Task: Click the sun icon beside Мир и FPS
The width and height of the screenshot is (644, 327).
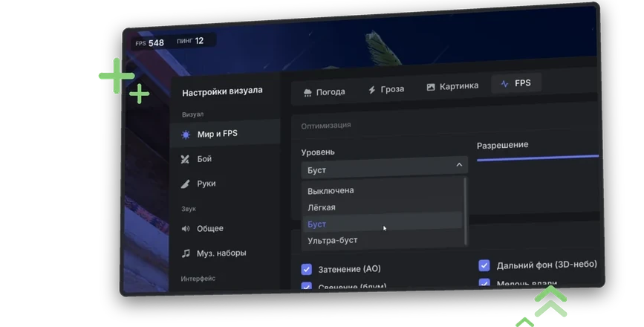Action: [x=186, y=135]
